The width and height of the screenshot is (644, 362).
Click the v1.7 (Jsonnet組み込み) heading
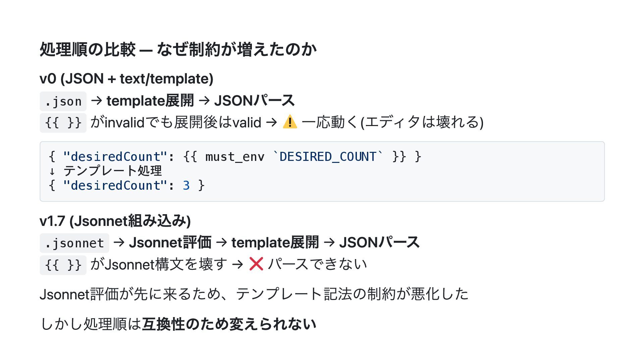pos(115,221)
